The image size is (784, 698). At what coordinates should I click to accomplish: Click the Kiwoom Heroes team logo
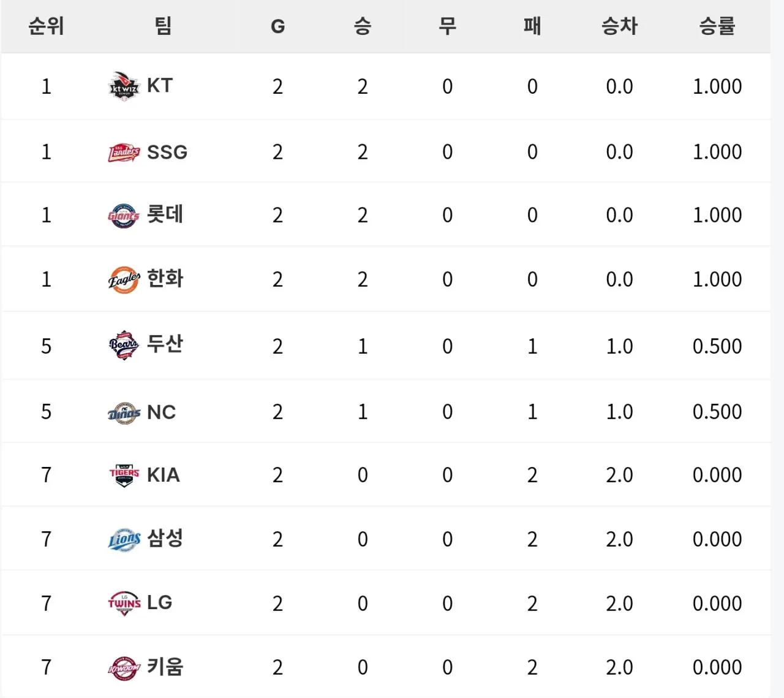click(x=124, y=668)
